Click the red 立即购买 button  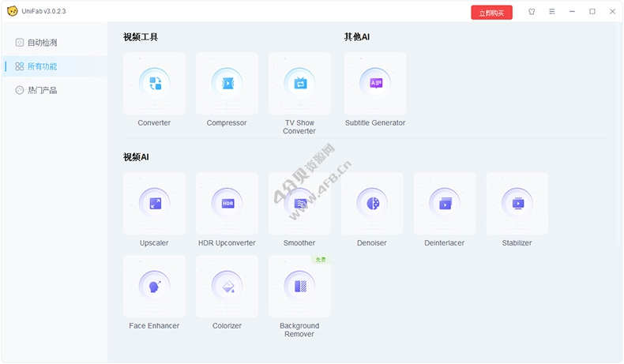pos(491,13)
